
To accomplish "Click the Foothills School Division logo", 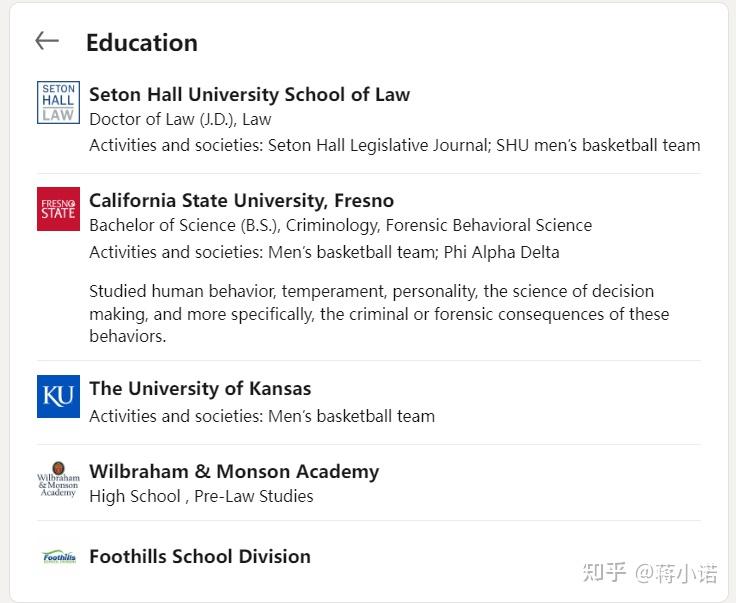I will tap(58, 557).
